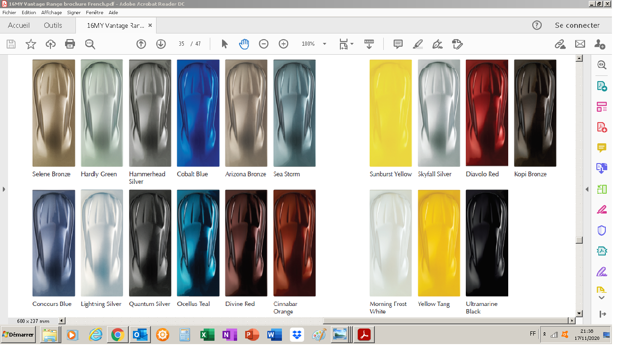Click the Ocellus Teal paint swatch
The image size is (644, 362).
tap(198, 243)
